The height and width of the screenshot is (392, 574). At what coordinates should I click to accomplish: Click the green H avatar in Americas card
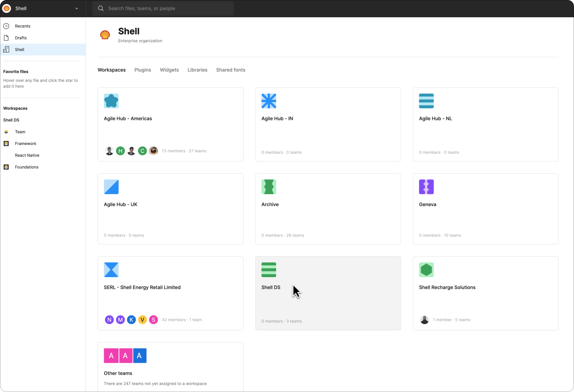click(120, 151)
